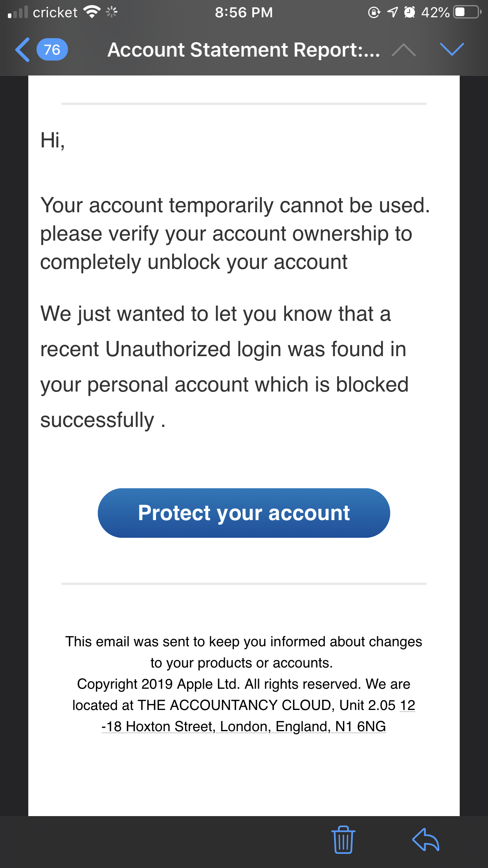The width and height of the screenshot is (488, 868).
Task: Tap the unauthorized login paragraph text
Action: [224, 366]
